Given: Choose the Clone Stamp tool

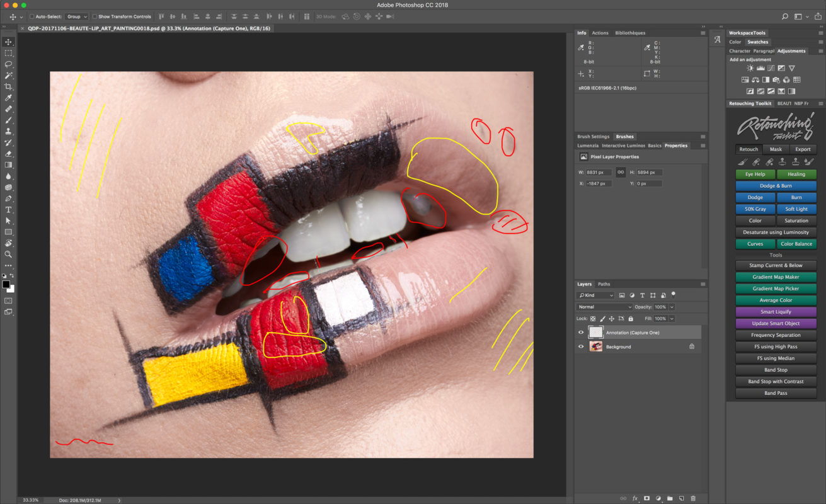Looking at the screenshot, I should coord(9,131).
